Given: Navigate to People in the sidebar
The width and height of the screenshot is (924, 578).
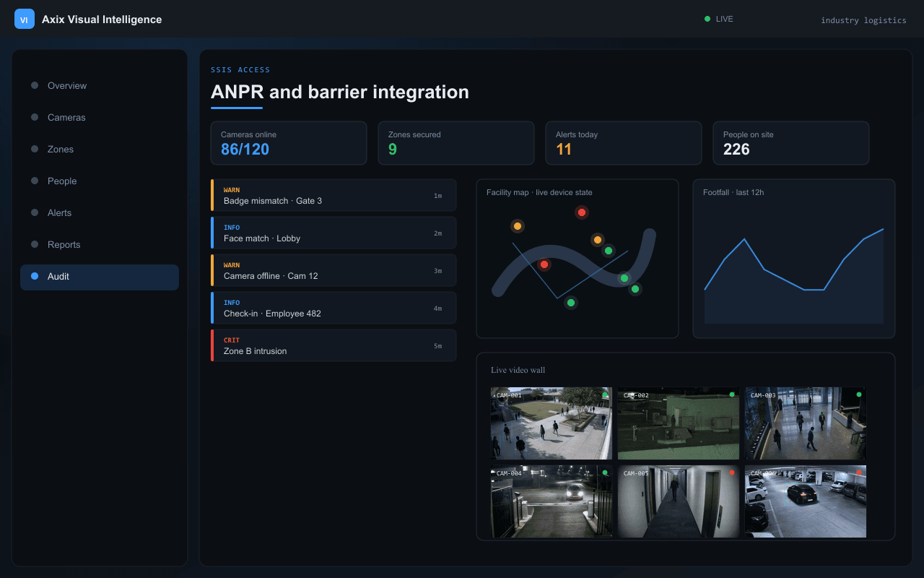Looking at the screenshot, I should coord(100,181).
